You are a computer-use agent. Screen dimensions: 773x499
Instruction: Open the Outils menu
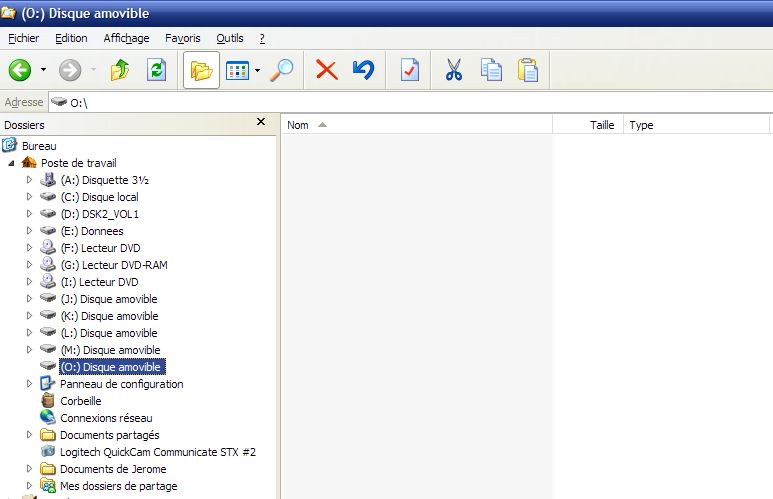coord(230,38)
